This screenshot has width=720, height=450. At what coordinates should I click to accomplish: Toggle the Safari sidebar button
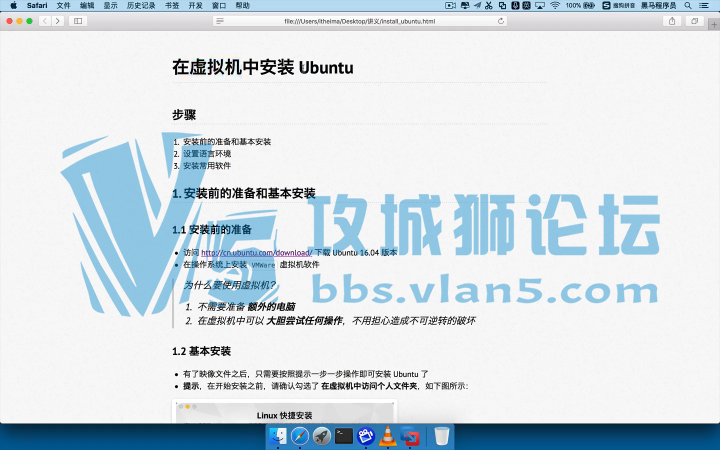point(78,21)
